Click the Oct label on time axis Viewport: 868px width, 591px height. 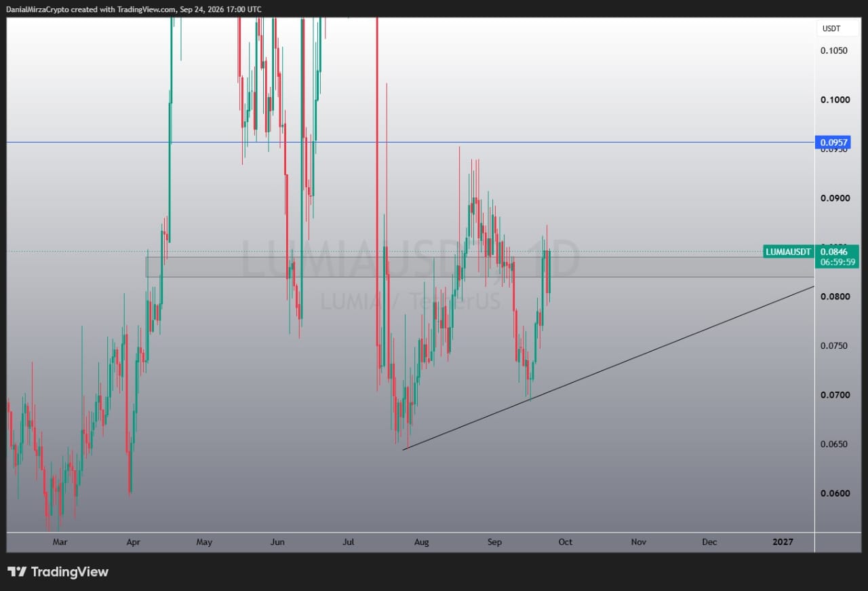click(566, 542)
